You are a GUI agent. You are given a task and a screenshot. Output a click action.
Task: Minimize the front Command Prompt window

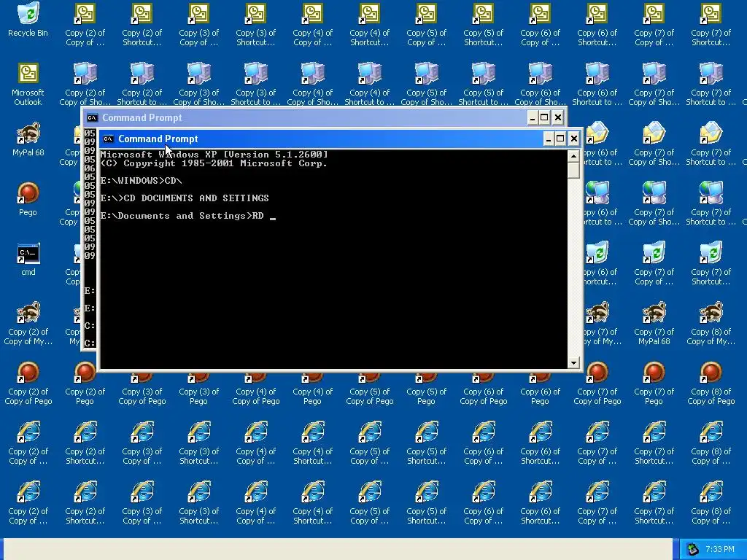point(549,139)
